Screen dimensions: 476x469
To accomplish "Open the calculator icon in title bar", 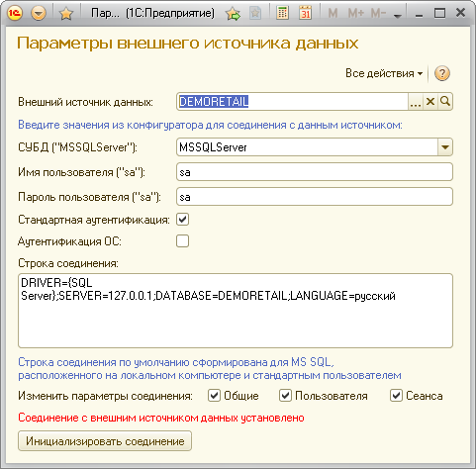I will pyautogui.click(x=282, y=13).
